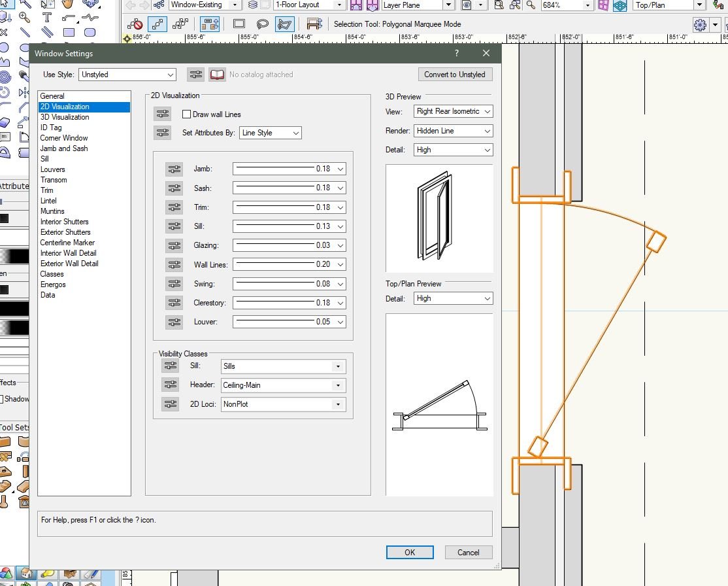Click the OK button
This screenshot has height=586, width=728.
coord(410,552)
